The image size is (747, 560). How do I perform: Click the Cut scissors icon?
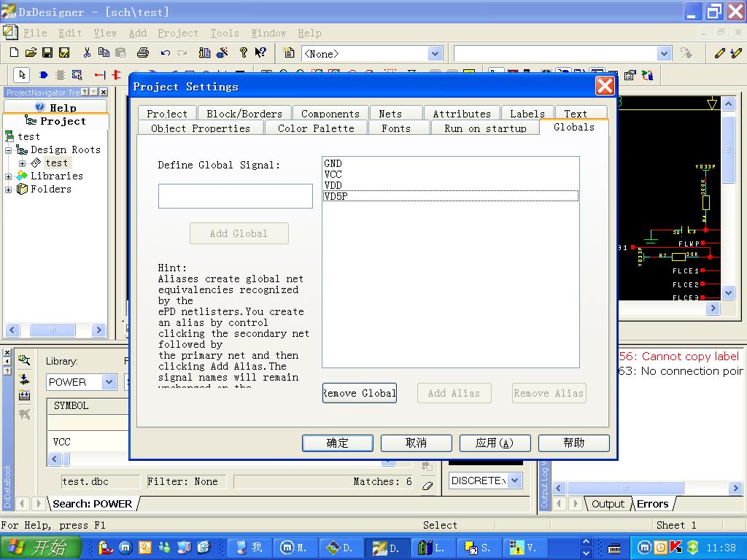click(87, 52)
